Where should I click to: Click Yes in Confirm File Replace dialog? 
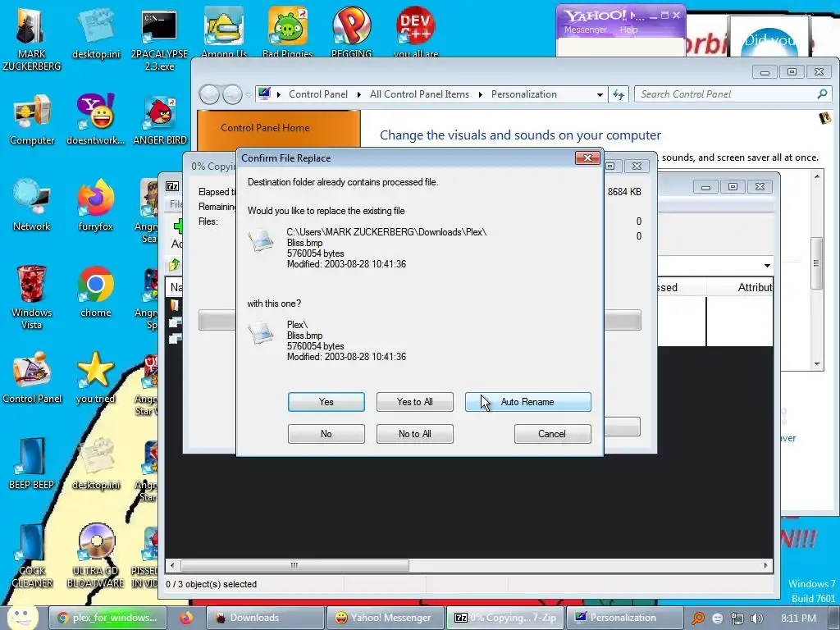(x=326, y=402)
